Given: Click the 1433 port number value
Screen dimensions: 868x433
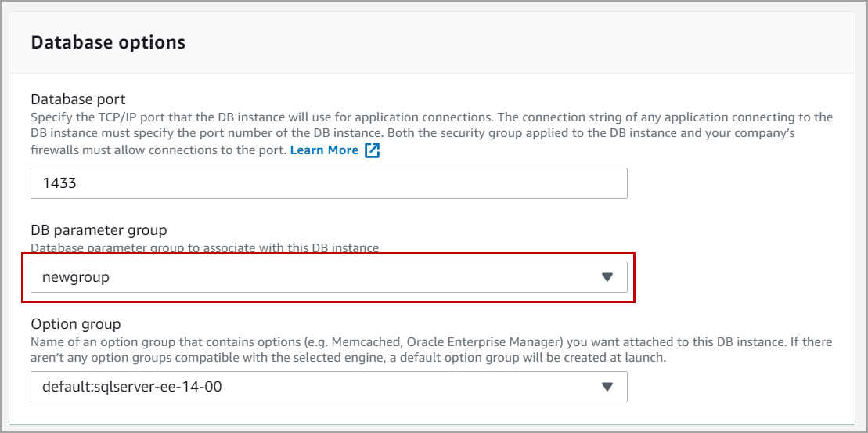Looking at the screenshot, I should coord(58,183).
